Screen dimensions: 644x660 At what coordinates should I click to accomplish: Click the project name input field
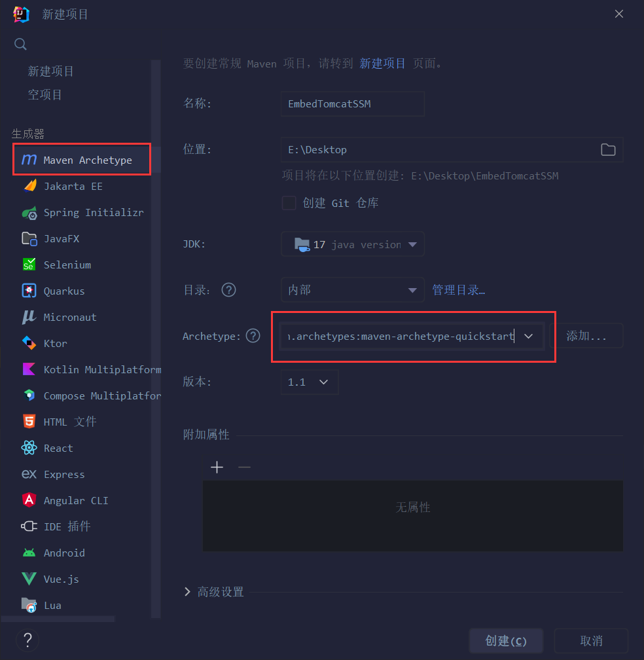click(353, 103)
